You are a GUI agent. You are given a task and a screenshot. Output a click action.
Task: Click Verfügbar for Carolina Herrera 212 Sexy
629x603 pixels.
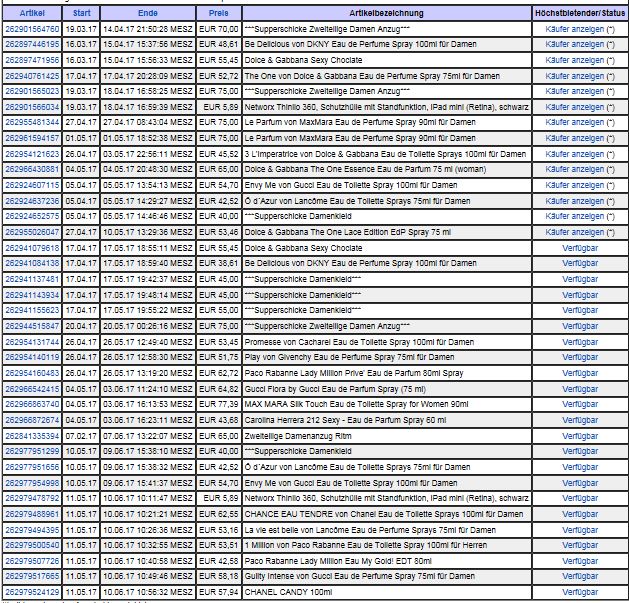point(580,420)
